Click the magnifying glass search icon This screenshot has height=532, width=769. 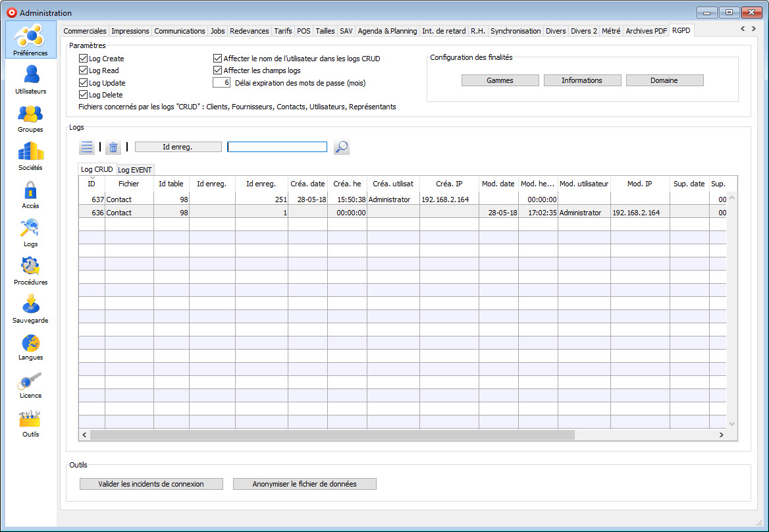tap(341, 147)
